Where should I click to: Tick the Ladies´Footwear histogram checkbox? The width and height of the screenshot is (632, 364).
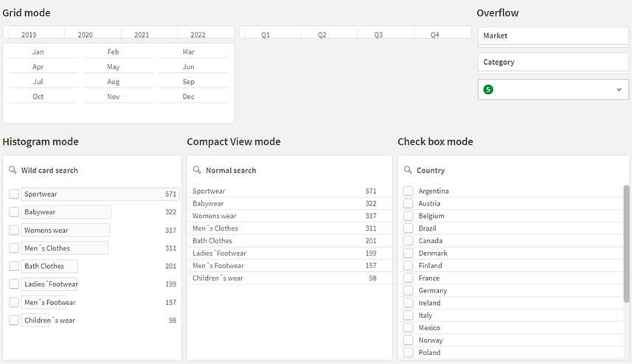[14, 284]
